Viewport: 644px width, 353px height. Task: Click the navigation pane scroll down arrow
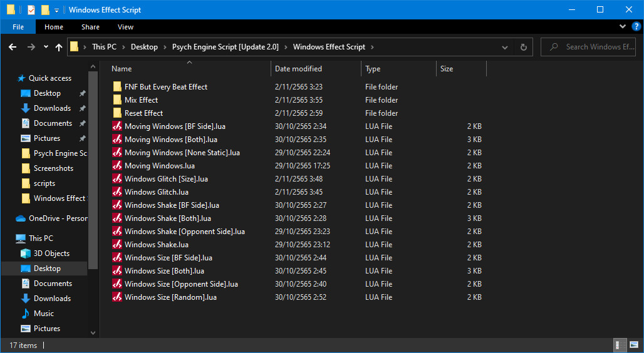click(x=93, y=332)
